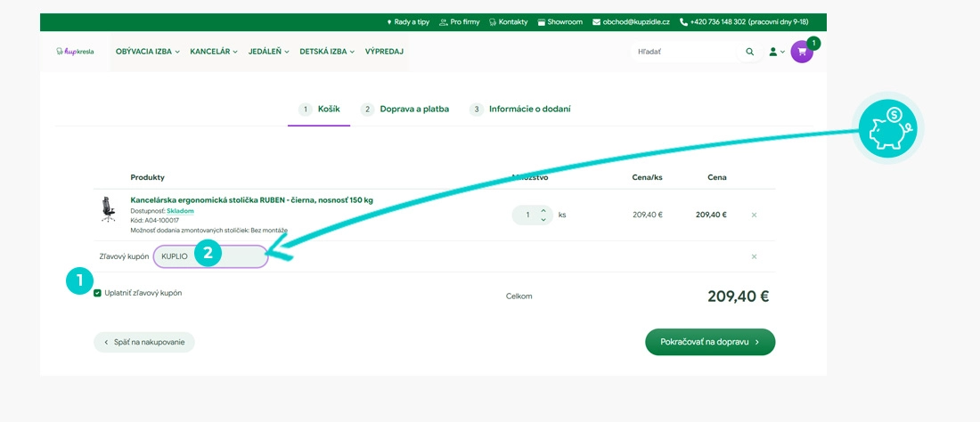
Task: Decrease quantity with down arrow
Action: (x=543, y=220)
